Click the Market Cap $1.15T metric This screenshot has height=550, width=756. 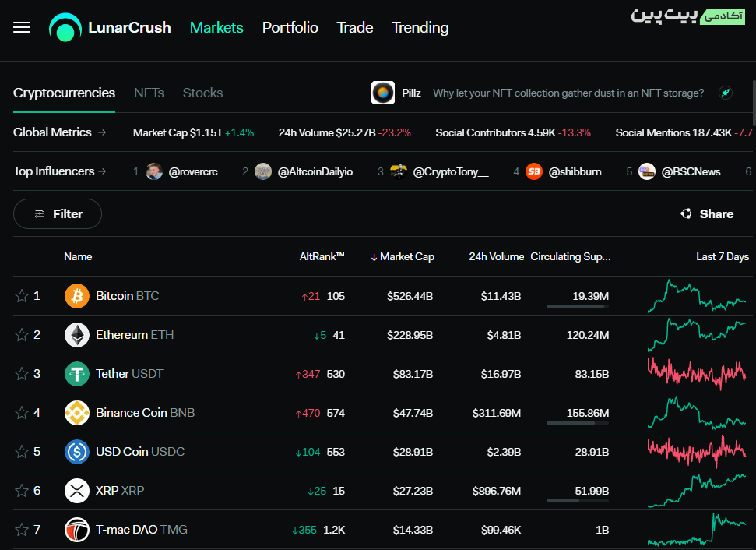(x=193, y=132)
